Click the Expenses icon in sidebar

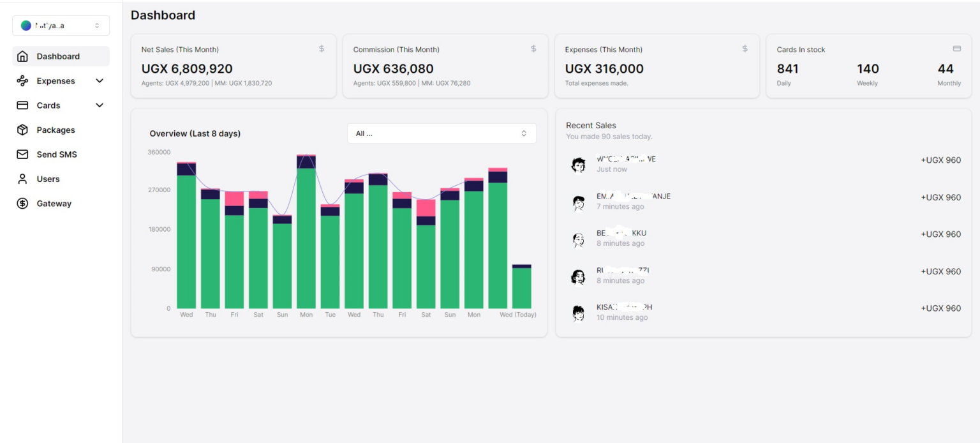pos(22,81)
